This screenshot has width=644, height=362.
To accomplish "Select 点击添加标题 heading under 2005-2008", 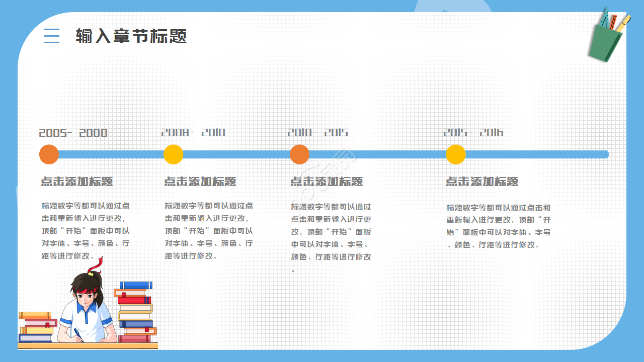I will [77, 182].
